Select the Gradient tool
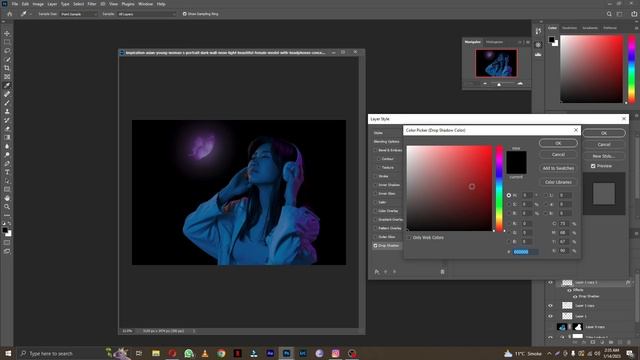640x360 pixels. 7,138
